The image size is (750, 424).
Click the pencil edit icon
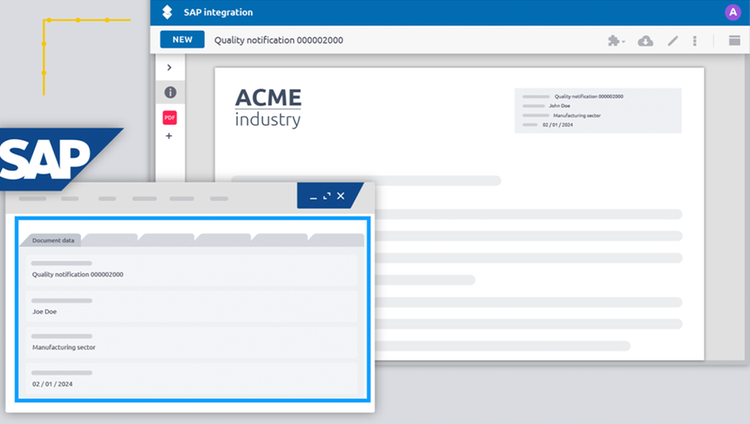(673, 41)
